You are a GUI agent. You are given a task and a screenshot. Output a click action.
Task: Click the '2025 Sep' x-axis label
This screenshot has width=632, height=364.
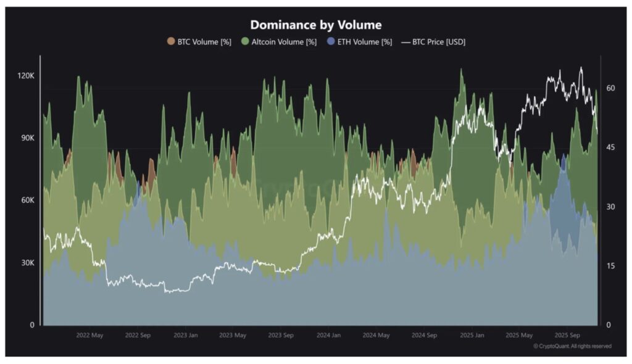tap(567, 336)
